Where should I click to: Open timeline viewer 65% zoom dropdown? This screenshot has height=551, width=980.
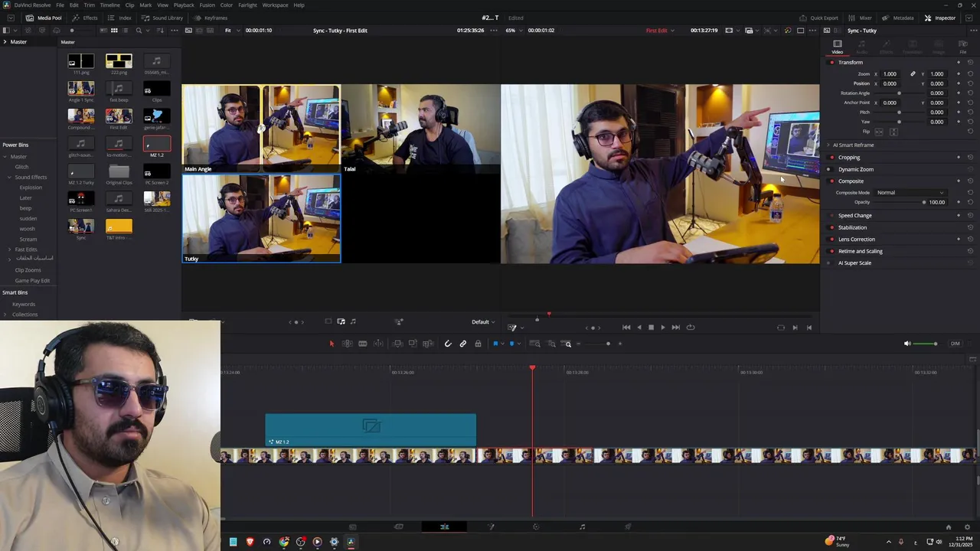[x=513, y=31]
